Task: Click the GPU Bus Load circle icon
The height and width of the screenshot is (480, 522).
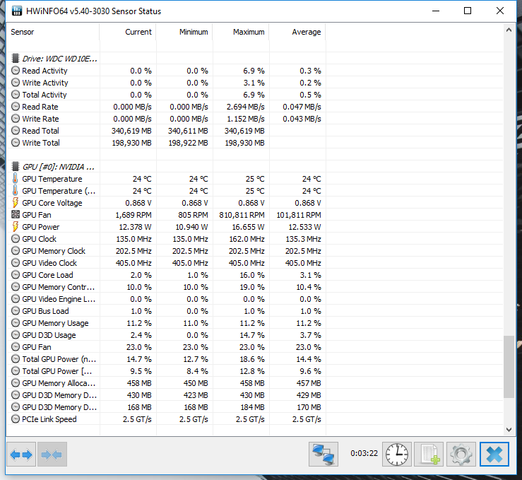Action: 15,311
